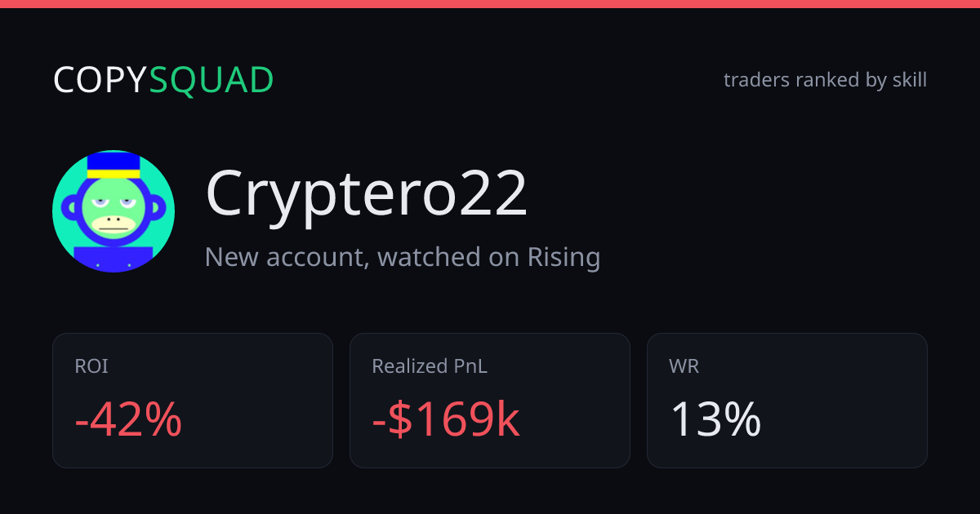Click the Cryptero22 username heading
The height and width of the screenshot is (514, 980).
367,194
